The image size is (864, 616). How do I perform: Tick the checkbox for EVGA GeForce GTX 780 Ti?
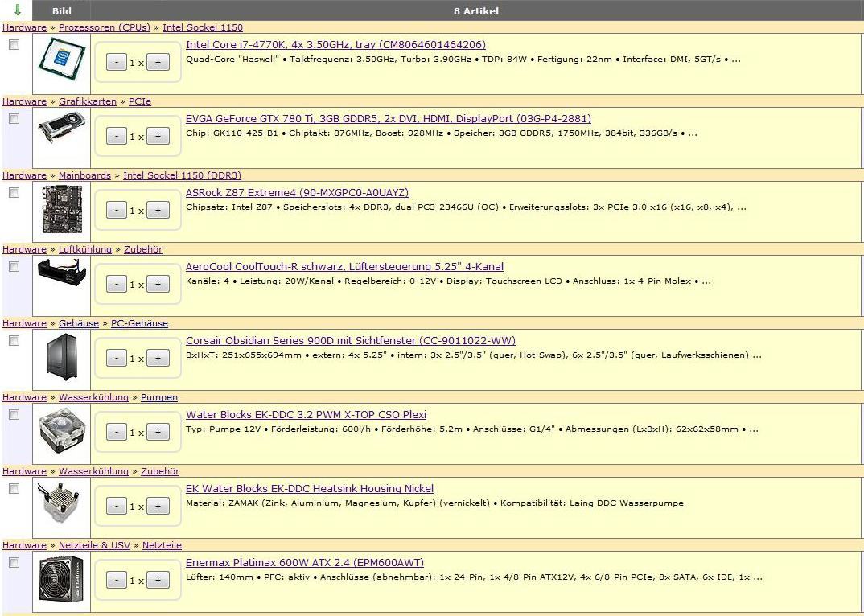click(x=14, y=118)
